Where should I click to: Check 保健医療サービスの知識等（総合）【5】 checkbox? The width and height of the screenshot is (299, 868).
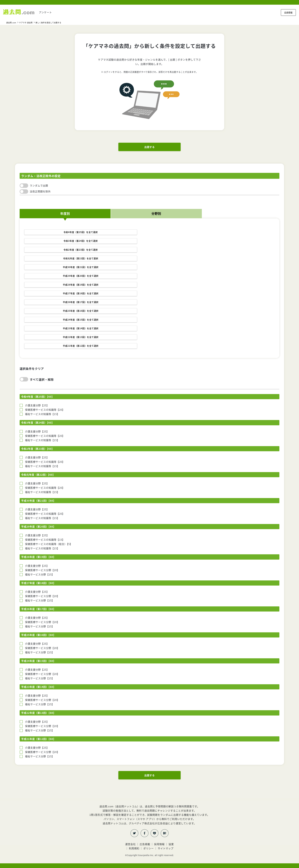click(x=21, y=544)
